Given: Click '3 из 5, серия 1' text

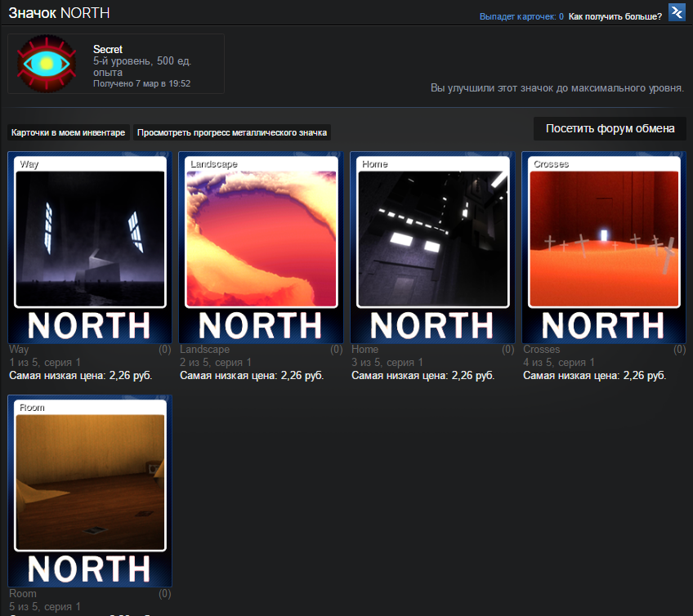Looking at the screenshot, I should click(x=387, y=363).
